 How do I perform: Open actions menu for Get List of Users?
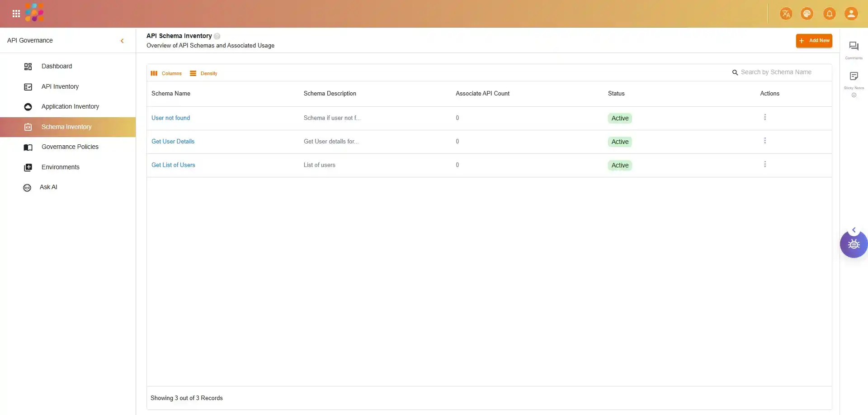click(x=765, y=164)
